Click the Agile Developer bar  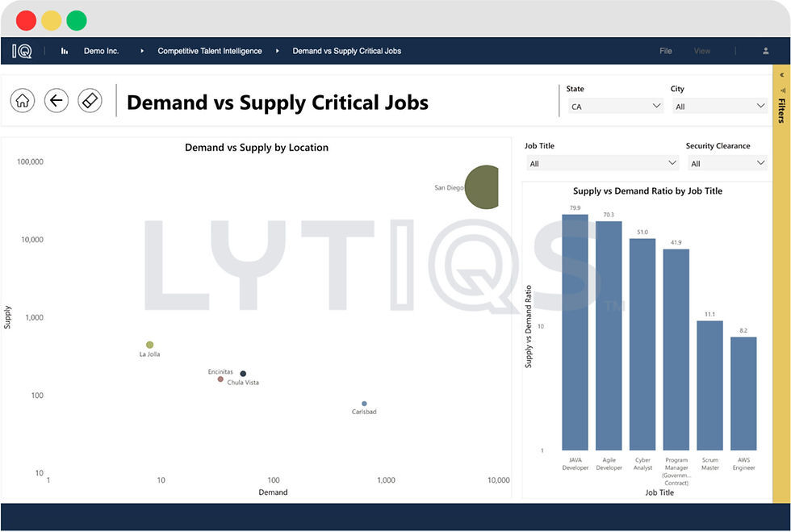point(609,336)
